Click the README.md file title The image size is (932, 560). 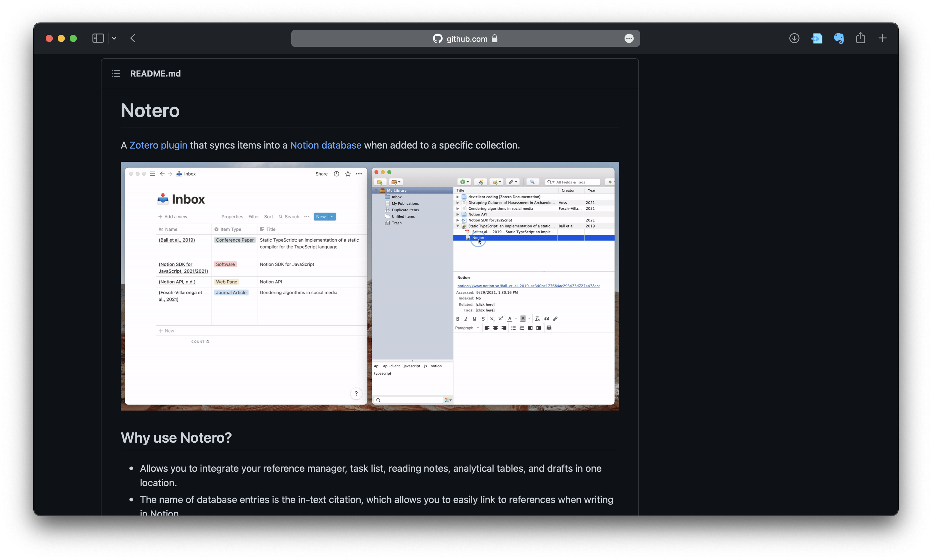pyautogui.click(x=156, y=74)
